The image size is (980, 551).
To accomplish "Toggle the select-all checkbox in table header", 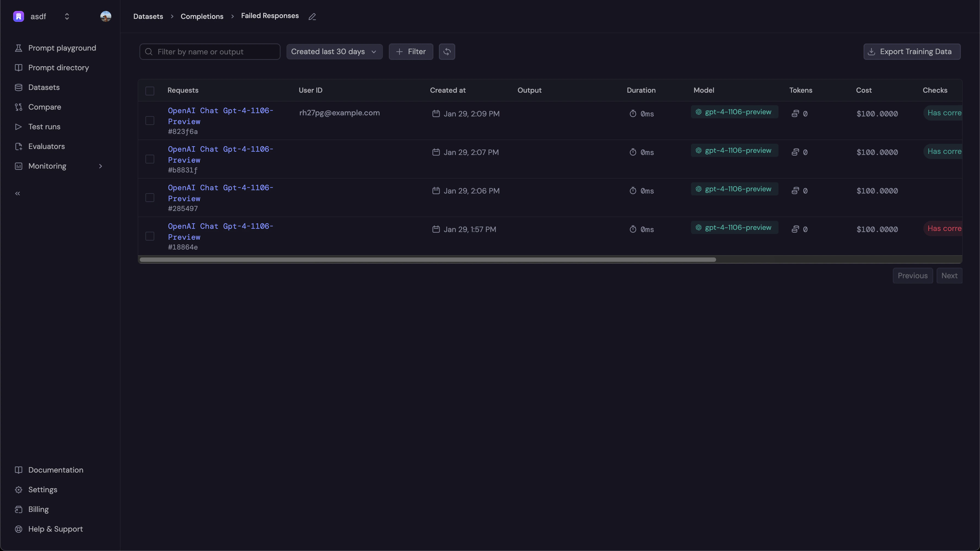I will [150, 91].
